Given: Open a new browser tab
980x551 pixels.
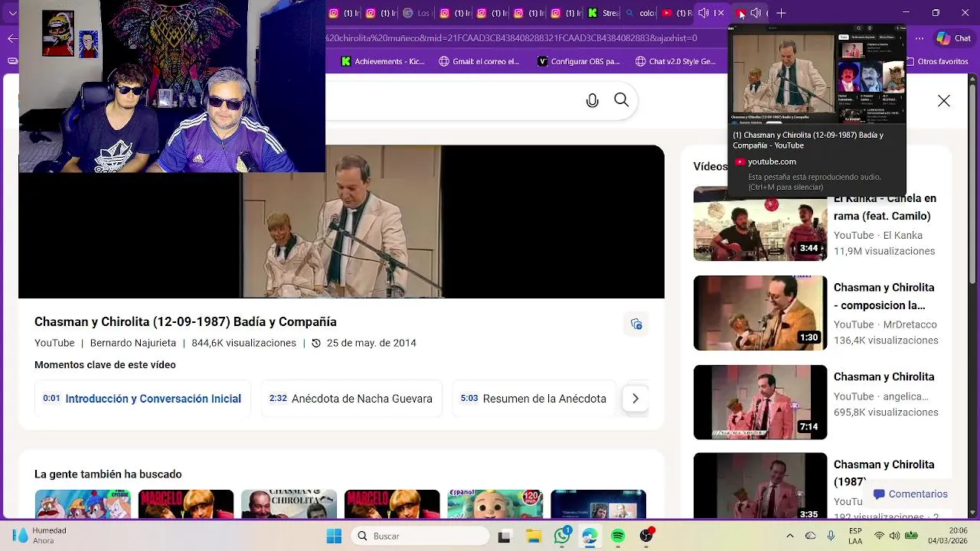Looking at the screenshot, I should tap(781, 13).
